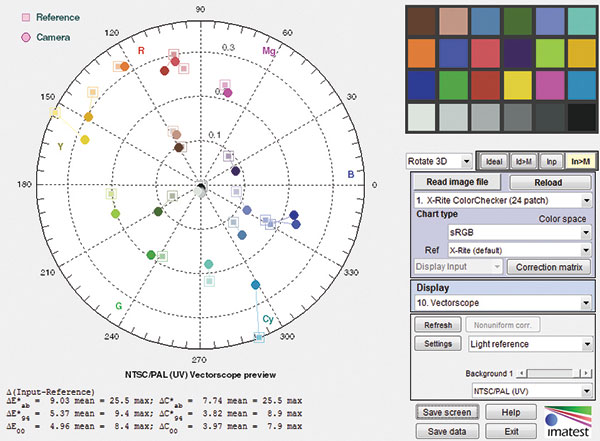
Task: Click the yellow camera circle marker
Action: point(85,140)
